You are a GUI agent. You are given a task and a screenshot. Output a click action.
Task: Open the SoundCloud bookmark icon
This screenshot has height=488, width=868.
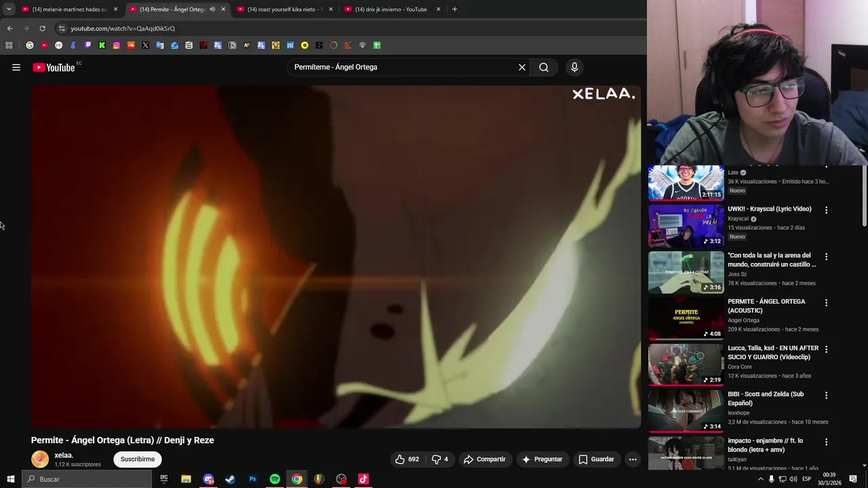[x=131, y=45]
